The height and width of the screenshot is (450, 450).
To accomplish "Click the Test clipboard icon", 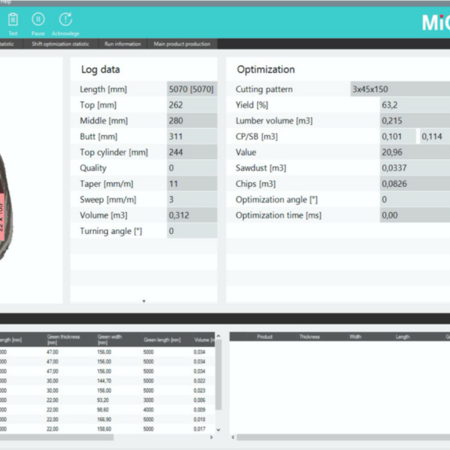I will point(13,20).
